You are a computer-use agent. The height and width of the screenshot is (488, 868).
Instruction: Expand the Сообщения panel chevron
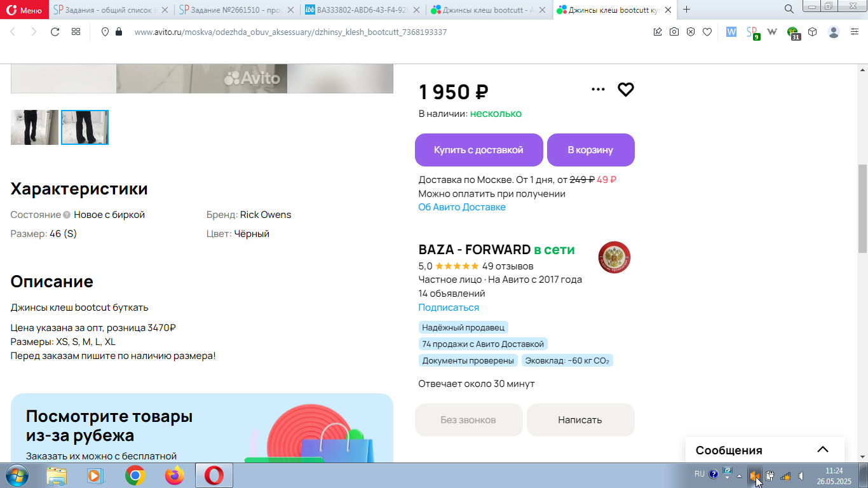(x=823, y=450)
